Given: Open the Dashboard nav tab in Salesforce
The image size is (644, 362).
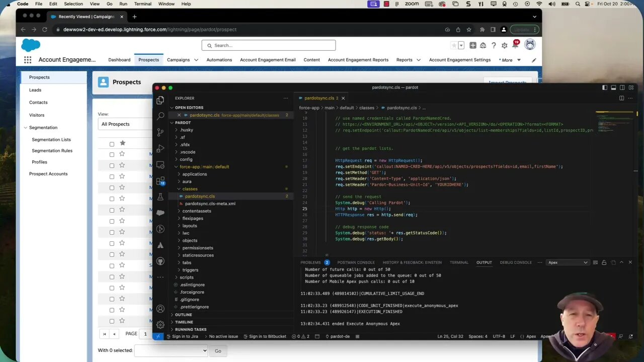Looking at the screenshot, I should pyautogui.click(x=119, y=60).
